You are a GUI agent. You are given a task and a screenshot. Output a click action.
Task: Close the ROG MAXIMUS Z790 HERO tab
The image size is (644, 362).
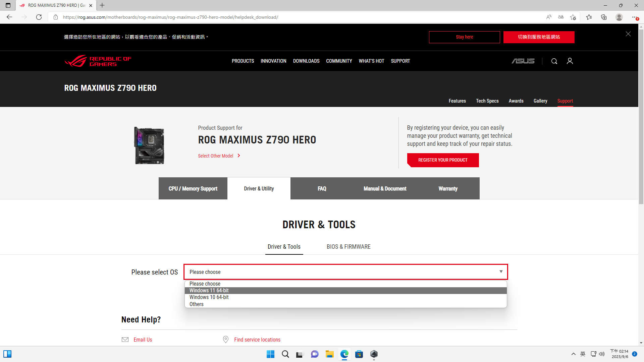pyautogui.click(x=91, y=5)
